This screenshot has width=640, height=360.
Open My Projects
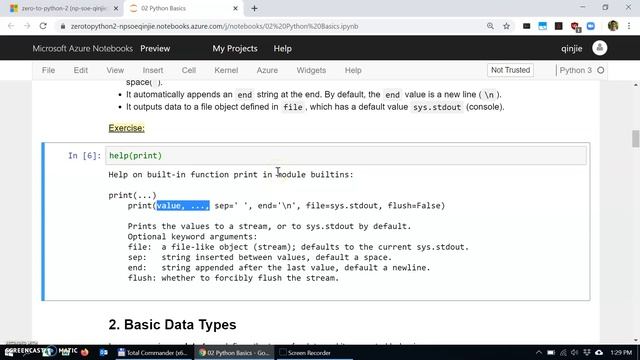(x=235, y=48)
